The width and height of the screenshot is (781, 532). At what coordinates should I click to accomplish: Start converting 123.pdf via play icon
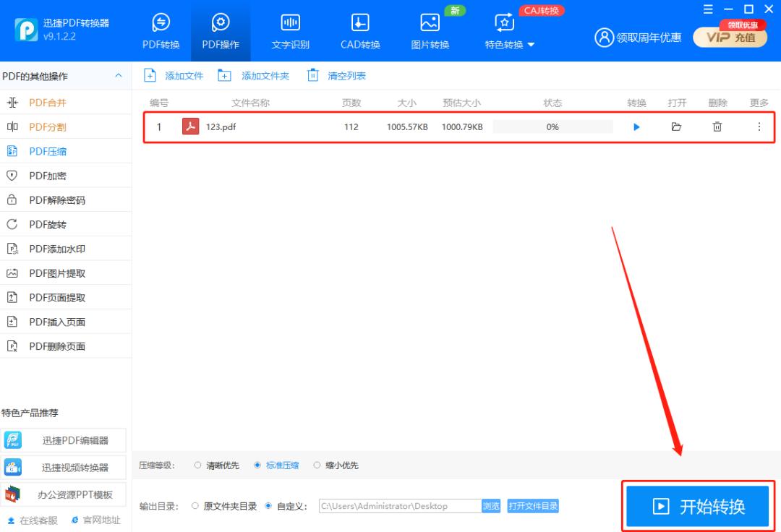point(636,126)
